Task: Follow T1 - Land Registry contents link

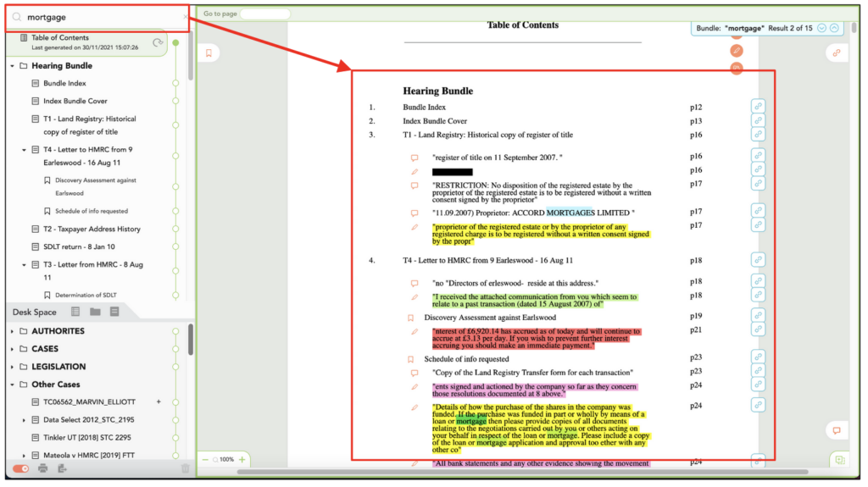Action: click(x=487, y=135)
